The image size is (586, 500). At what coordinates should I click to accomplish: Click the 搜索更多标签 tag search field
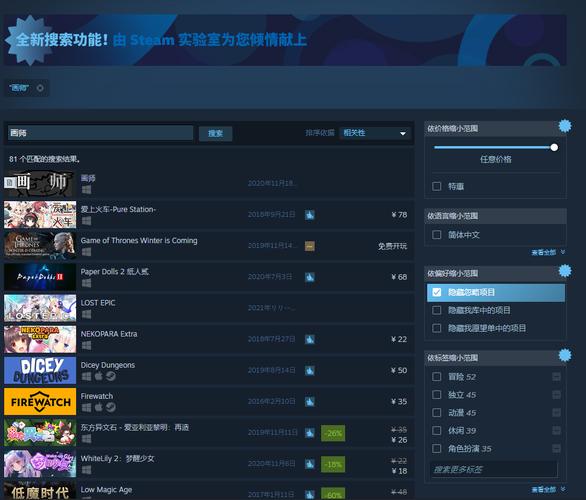click(x=494, y=470)
